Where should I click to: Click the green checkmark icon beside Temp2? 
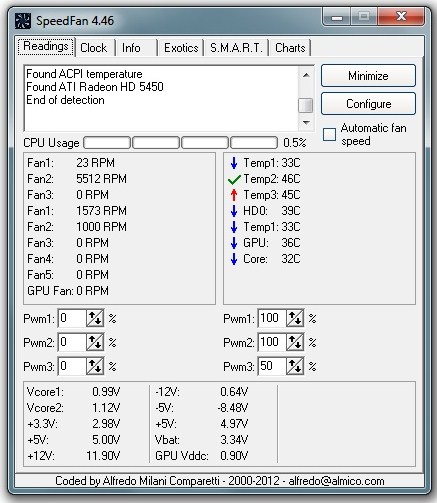click(234, 180)
